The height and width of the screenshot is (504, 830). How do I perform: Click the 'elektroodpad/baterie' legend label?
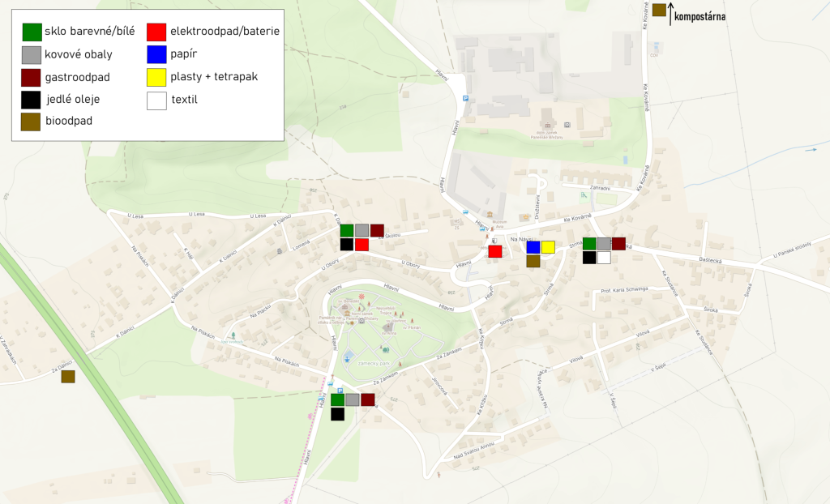tap(225, 32)
